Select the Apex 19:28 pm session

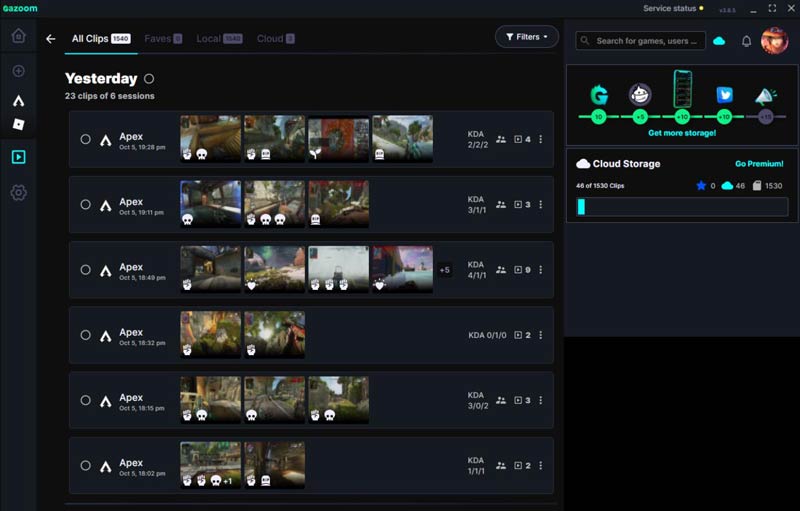click(x=86, y=140)
